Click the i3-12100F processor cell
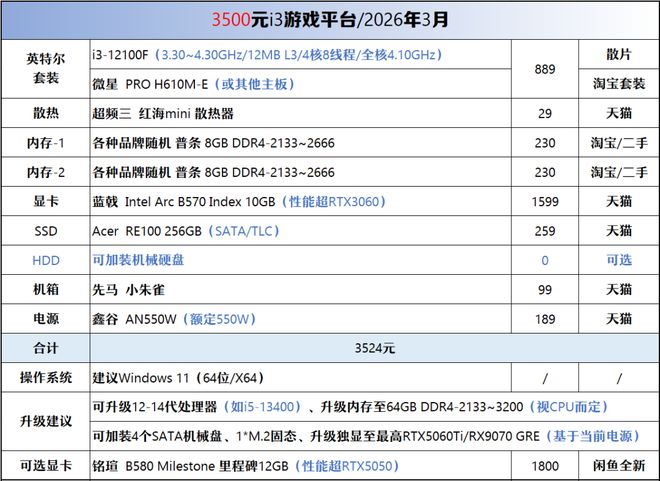 [x=301, y=55]
